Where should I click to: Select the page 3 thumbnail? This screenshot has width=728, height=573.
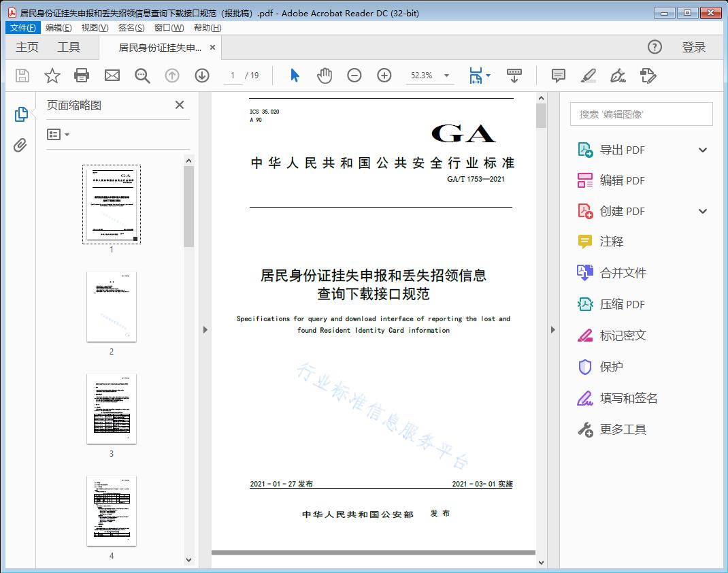pos(112,409)
